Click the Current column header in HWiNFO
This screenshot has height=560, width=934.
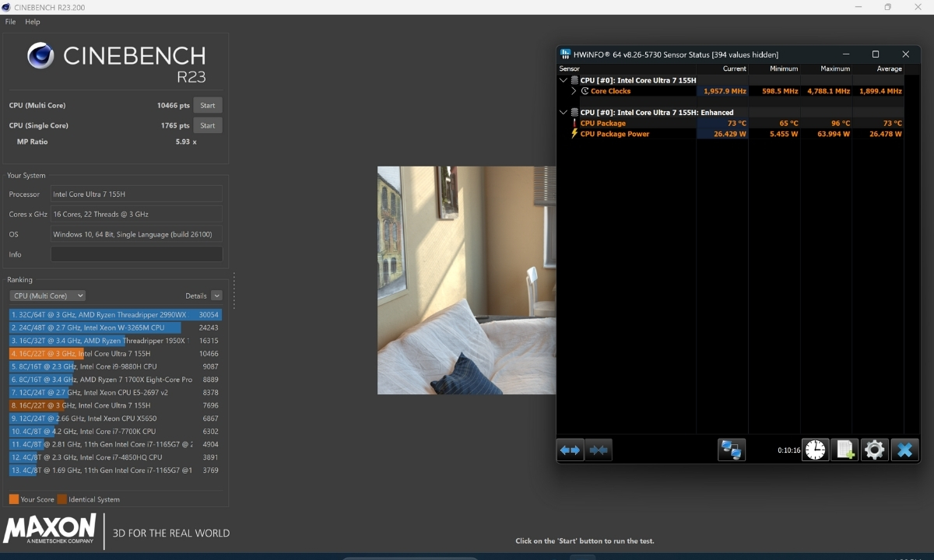pos(734,68)
